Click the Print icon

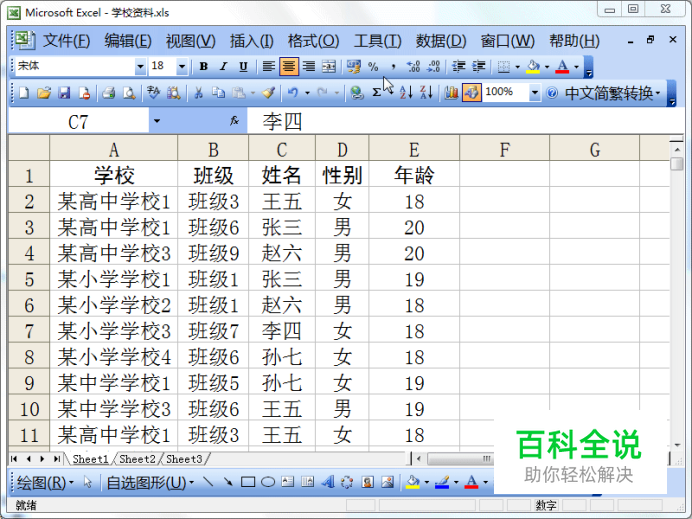109,93
